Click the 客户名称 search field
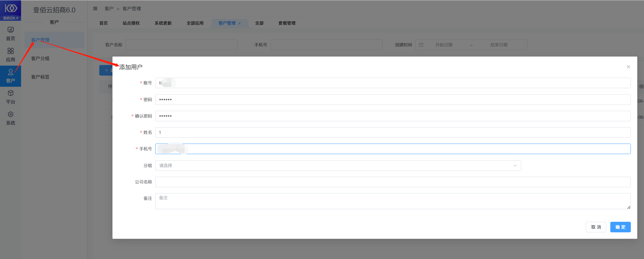The width and height of the screenshot is (644, 259). pyautogui.click(x=182, y=45)
